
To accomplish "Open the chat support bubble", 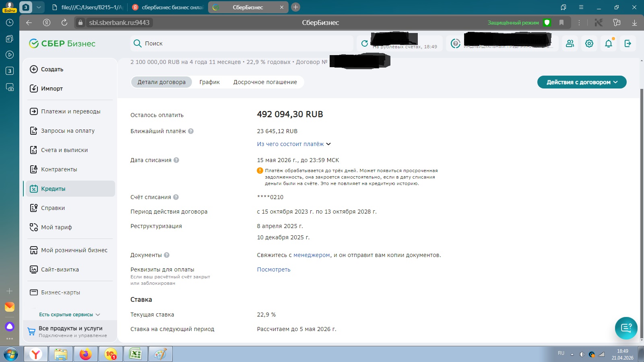I will click(x=626, y=328).
